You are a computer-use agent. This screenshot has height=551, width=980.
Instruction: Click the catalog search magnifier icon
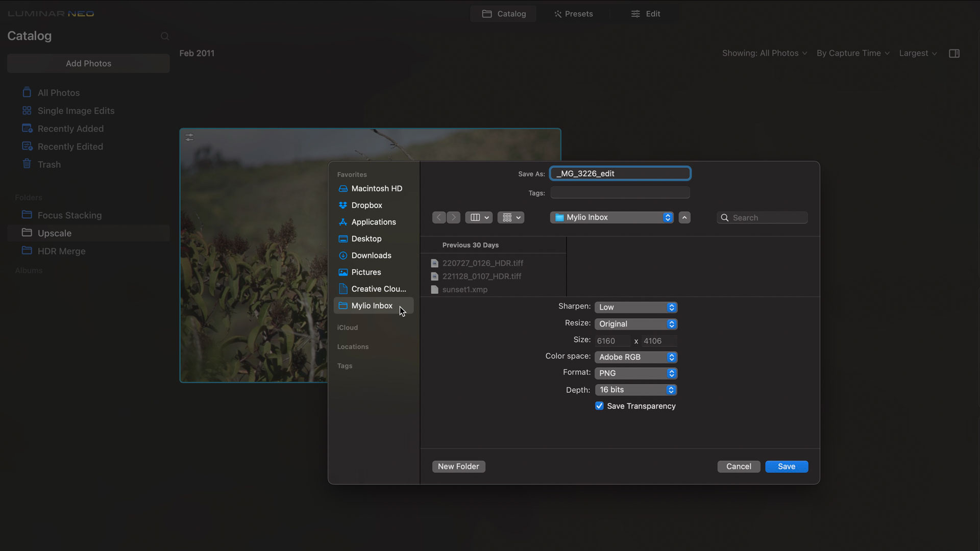(x=164, y=36)
